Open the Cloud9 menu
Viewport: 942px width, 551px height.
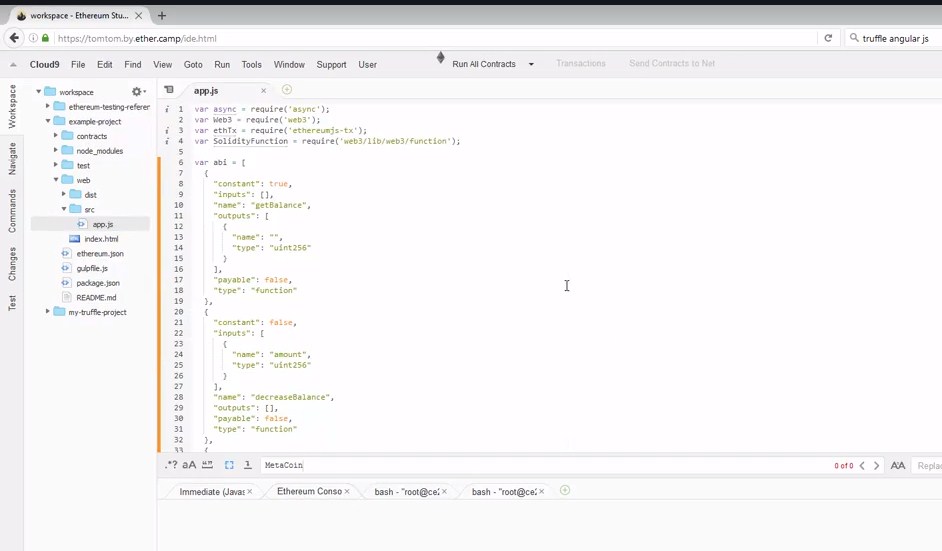click(x=44, y=64)
